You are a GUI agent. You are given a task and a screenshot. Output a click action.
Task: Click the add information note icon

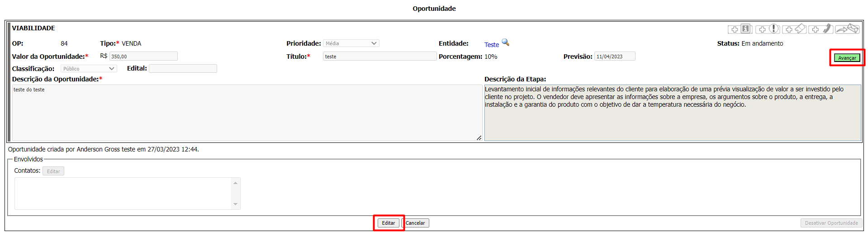pos(740,29)
